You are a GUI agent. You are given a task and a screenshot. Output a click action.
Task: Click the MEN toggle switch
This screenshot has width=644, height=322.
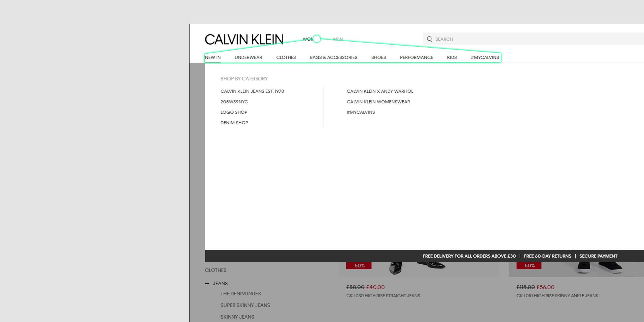(338, 39)
